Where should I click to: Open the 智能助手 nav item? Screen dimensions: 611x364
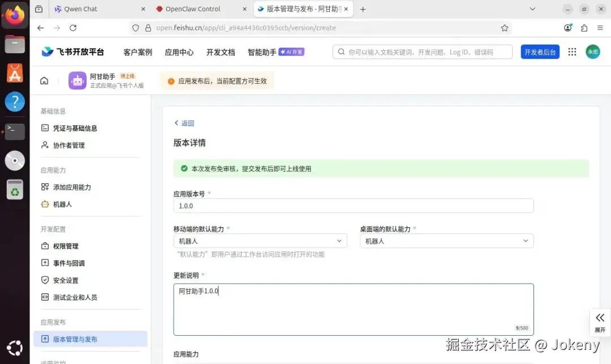[262, 52]
